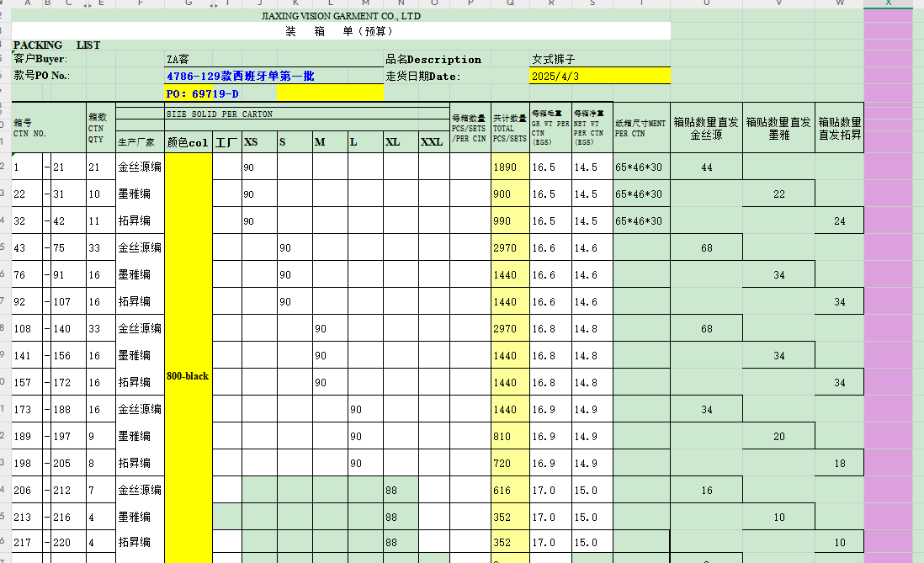Click the 装箱单（预算）heading cell
The width and height of the screenshot is (924, 563).
click(341, 31)
